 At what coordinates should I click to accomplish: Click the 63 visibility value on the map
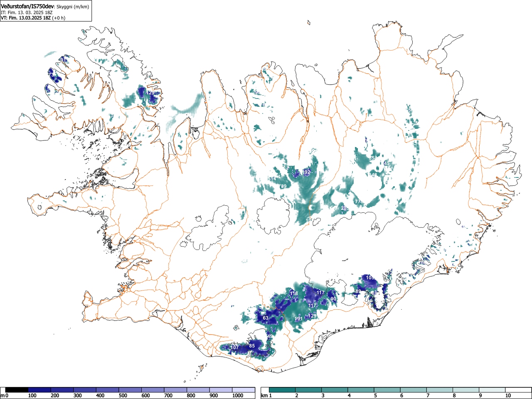click(x=266, y=318)
